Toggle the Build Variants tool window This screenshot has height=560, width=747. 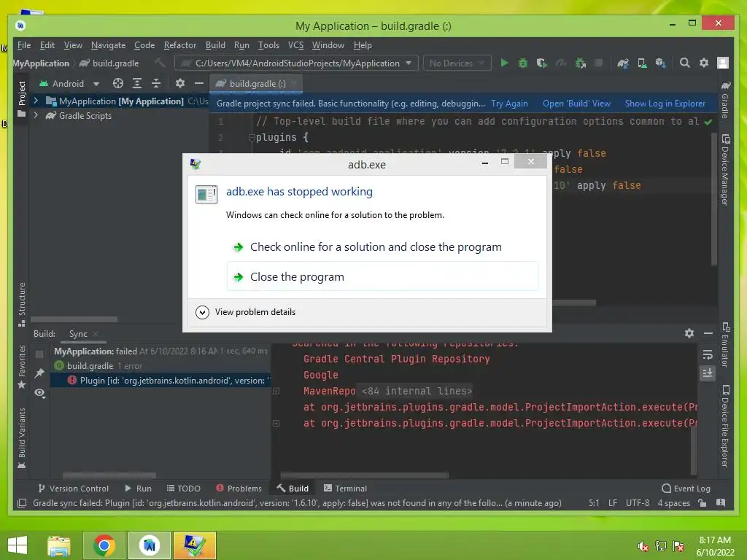[21, 438]
